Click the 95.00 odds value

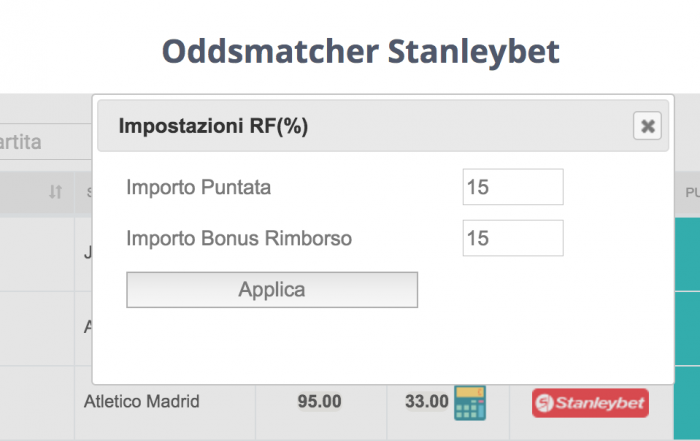coord(319,401)
